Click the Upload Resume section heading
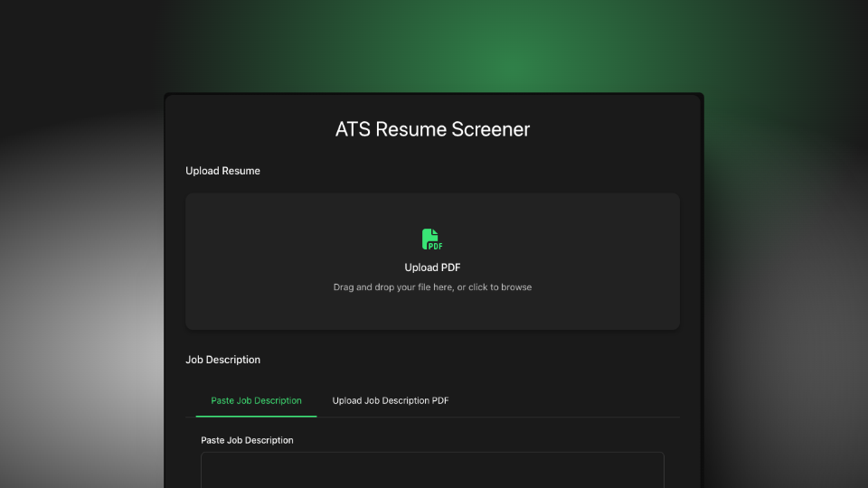This screenshot has width=868, height=488. pos(222,171)
